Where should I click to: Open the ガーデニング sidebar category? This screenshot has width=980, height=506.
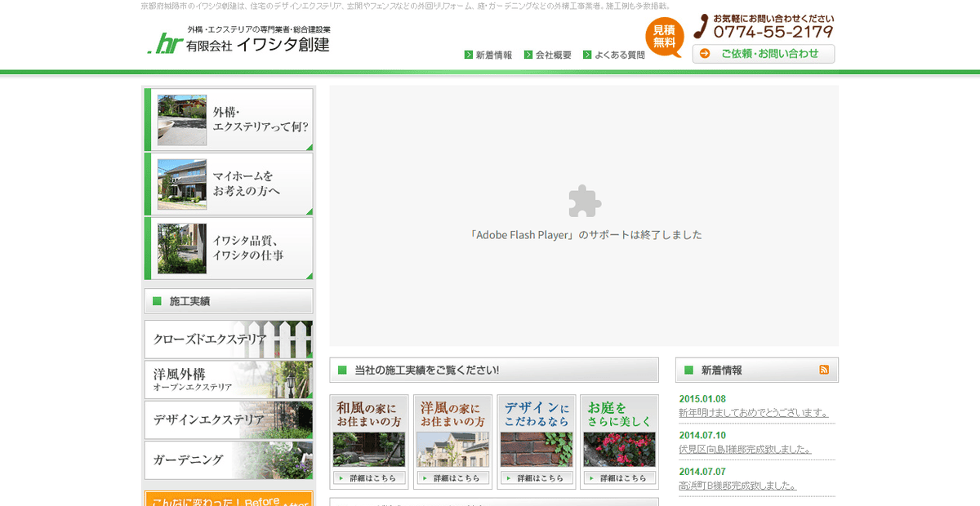point(228,461)
